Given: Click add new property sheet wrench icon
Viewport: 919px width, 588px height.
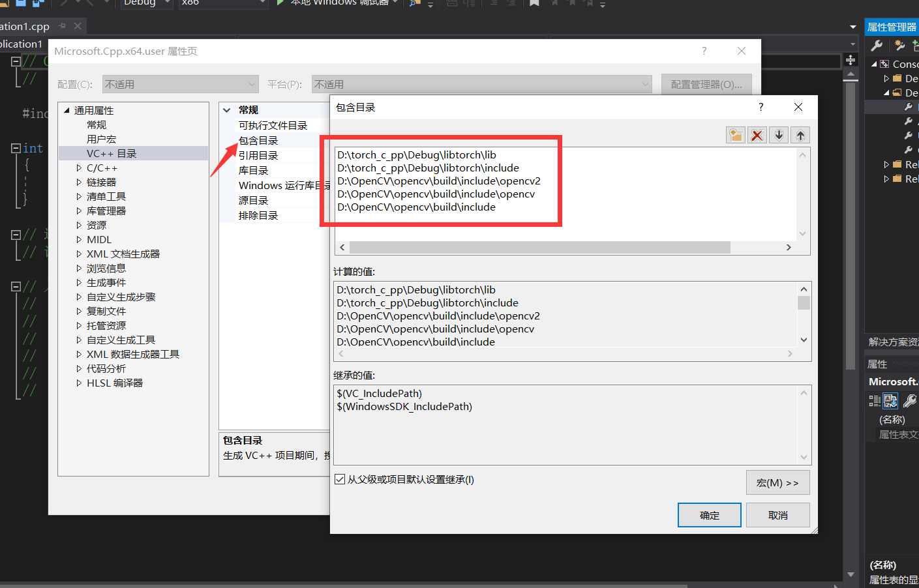Looking at the screenshot, I should [x=900, y=45].
